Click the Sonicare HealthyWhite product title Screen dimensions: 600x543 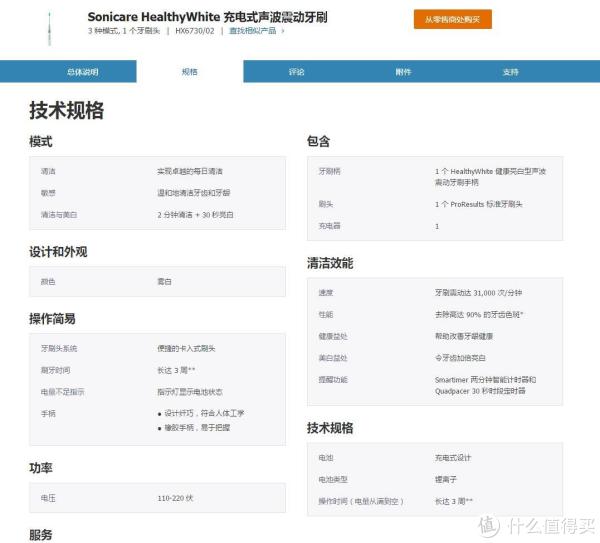[206, 17]
